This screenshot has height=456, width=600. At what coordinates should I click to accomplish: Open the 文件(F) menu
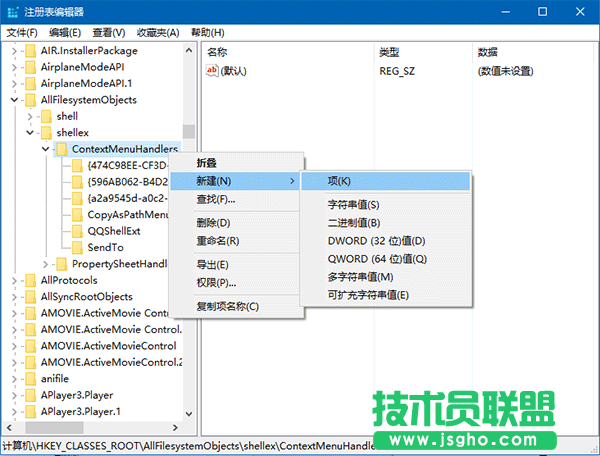point(22,32)
